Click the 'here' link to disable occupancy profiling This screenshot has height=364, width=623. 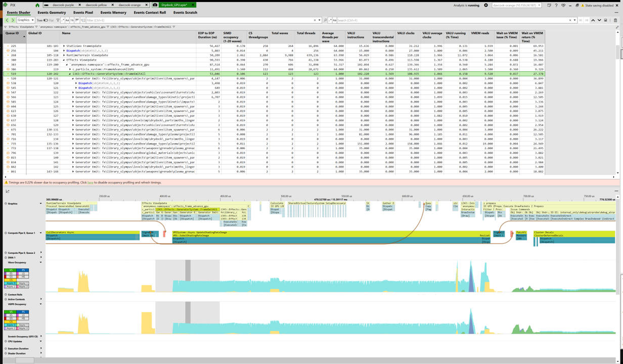click(90, 183)
